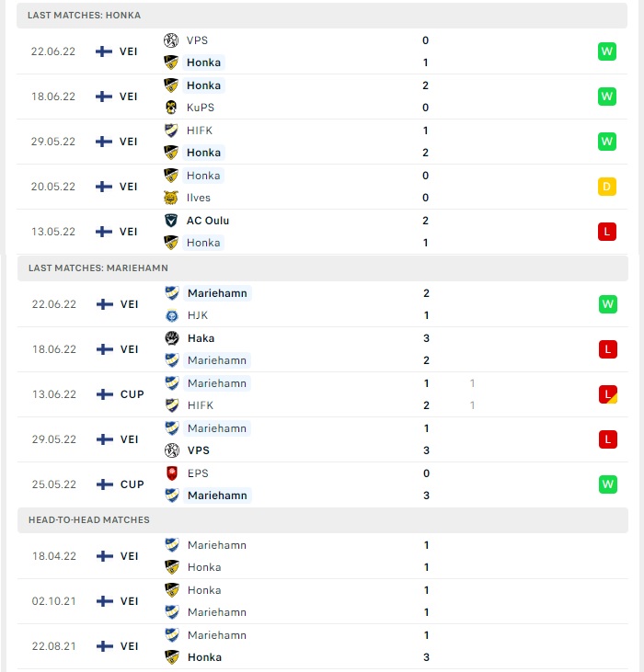This screenshot has width=644, height=672.
Task: Click the KuPS team logo
Action: 171,108
